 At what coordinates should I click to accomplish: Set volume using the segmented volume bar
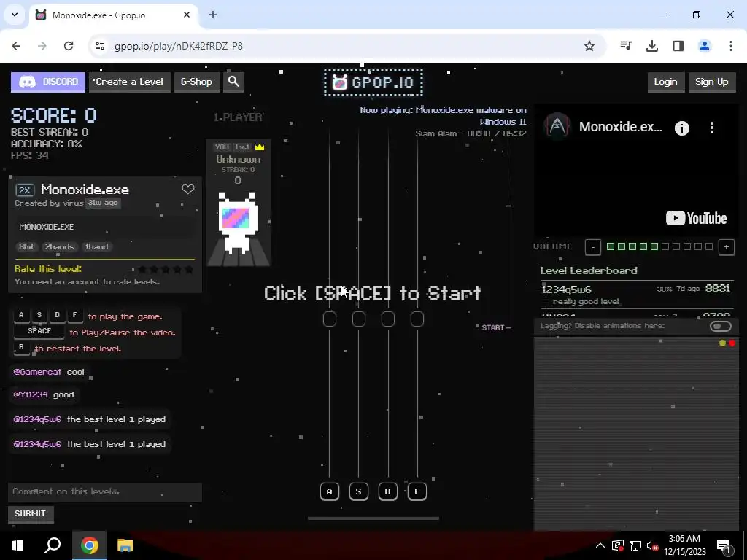(659, 246)
